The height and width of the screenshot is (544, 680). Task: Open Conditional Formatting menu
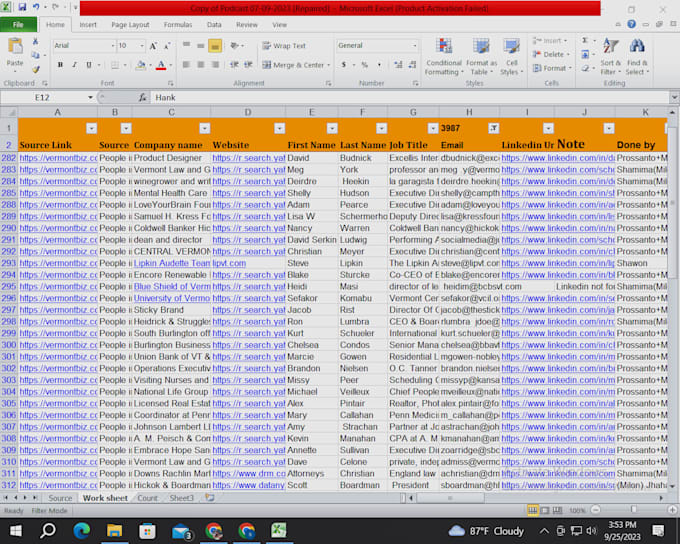click(x=444, y=57)
